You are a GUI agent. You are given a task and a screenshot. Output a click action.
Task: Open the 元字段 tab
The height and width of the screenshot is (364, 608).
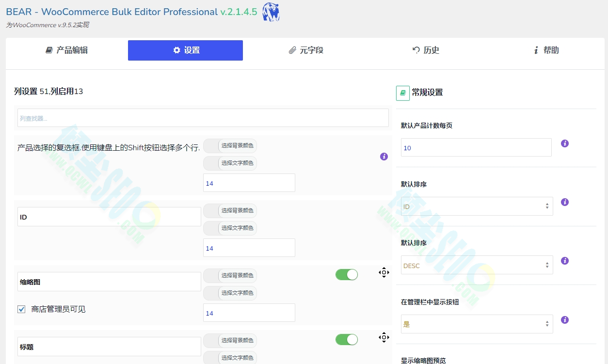tap(305, 50)
